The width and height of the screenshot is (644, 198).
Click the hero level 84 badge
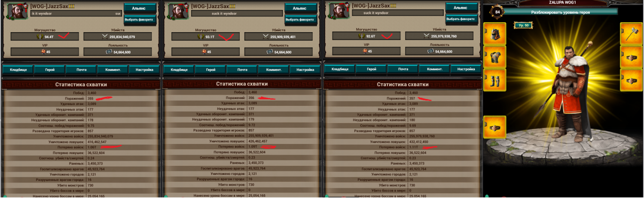497,12
